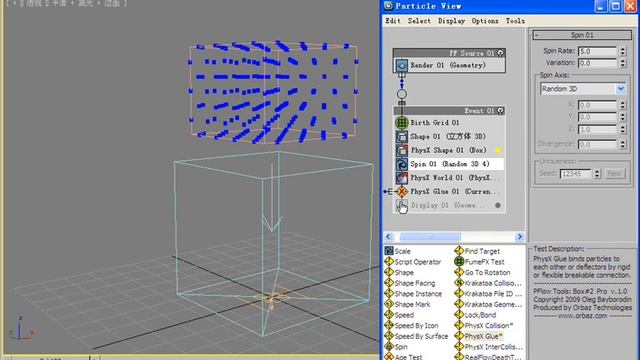The image size is (640, 360).
Task: Click the yellow dot on PhysX Shape 01
Action: [x=498, y=151]
